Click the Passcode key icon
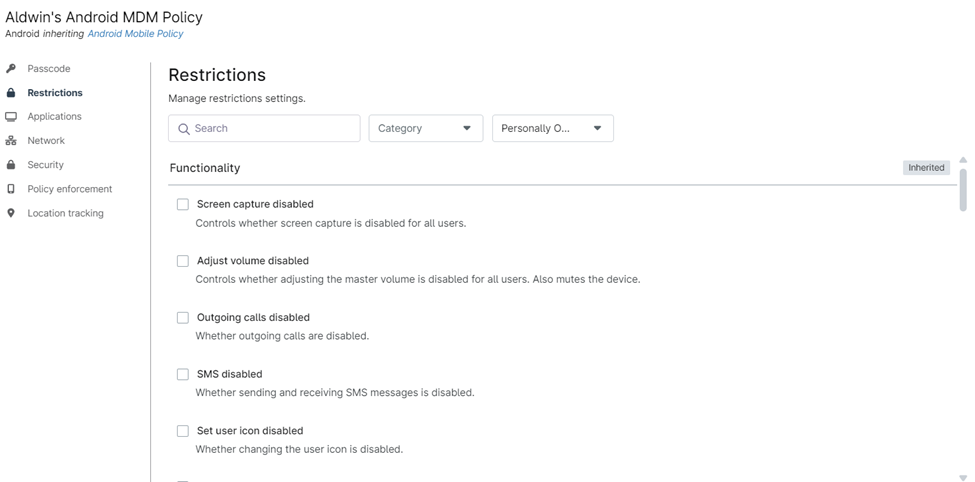Image resolution: width=975 pixels, height=482 pixels. point(11,69)
